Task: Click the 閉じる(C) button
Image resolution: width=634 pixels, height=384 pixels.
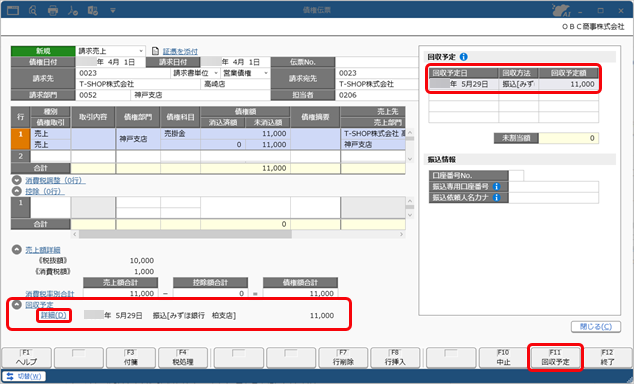Action: [x=596, y=327]
